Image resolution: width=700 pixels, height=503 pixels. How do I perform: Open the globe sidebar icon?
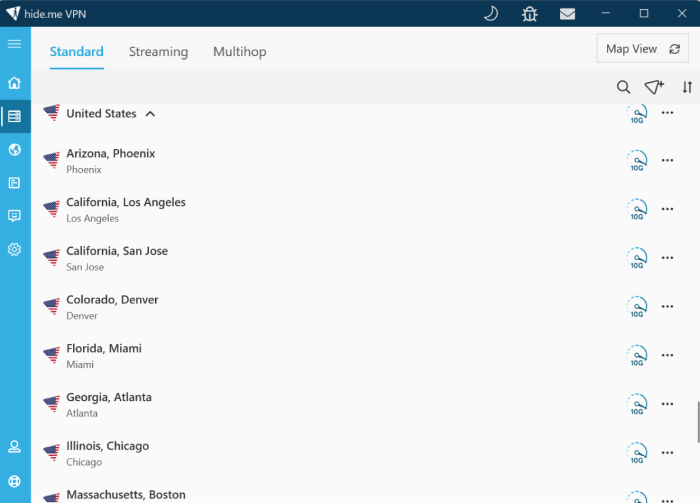14,150
